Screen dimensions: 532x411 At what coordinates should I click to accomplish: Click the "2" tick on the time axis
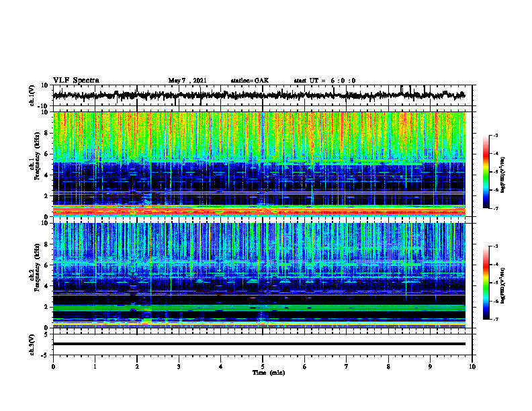(x=137, y=367)
